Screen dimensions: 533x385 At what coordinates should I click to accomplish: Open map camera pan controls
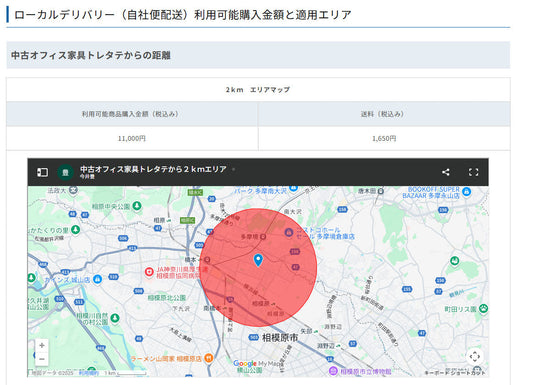coord(475,356)
